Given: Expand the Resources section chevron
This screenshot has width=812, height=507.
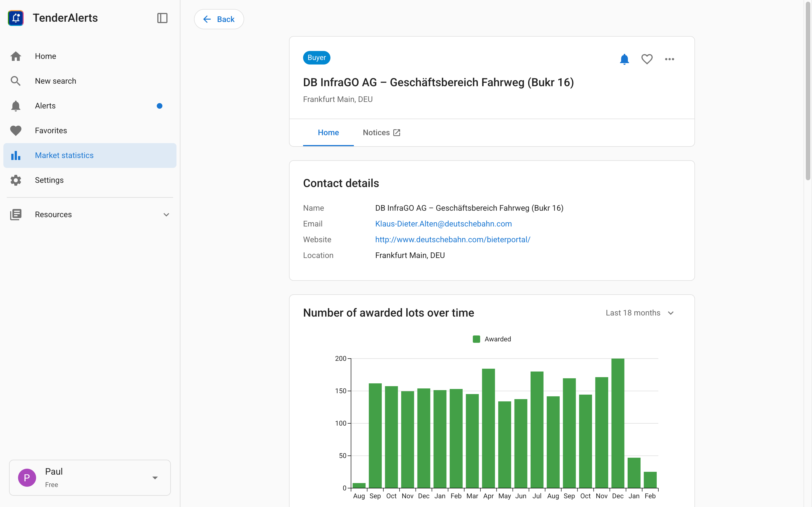Looking at the screenshot, I should (x=167, y=214).
